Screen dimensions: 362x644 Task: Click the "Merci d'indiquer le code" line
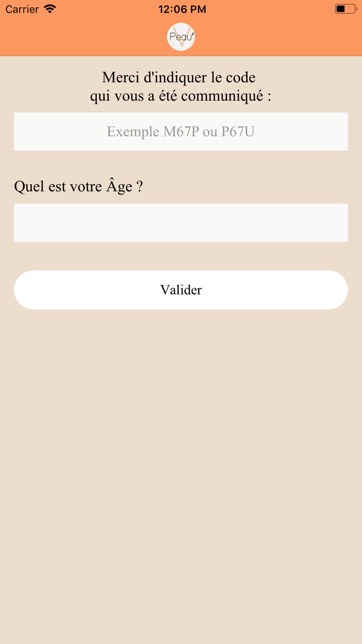(179, 77)
